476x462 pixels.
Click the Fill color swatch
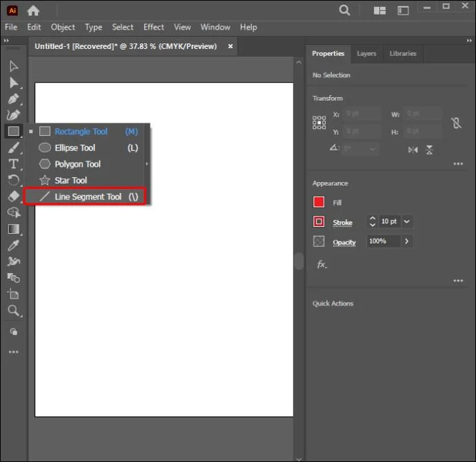pos(319,202)
